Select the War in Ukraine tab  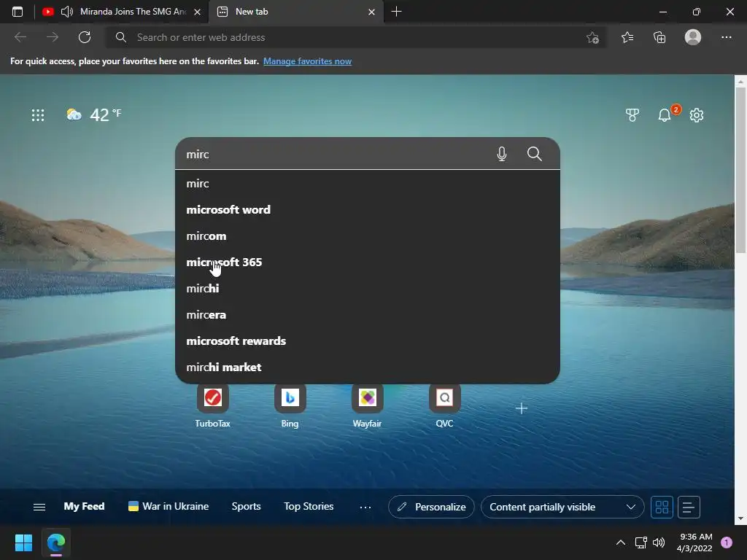click(x=169, y=506)
